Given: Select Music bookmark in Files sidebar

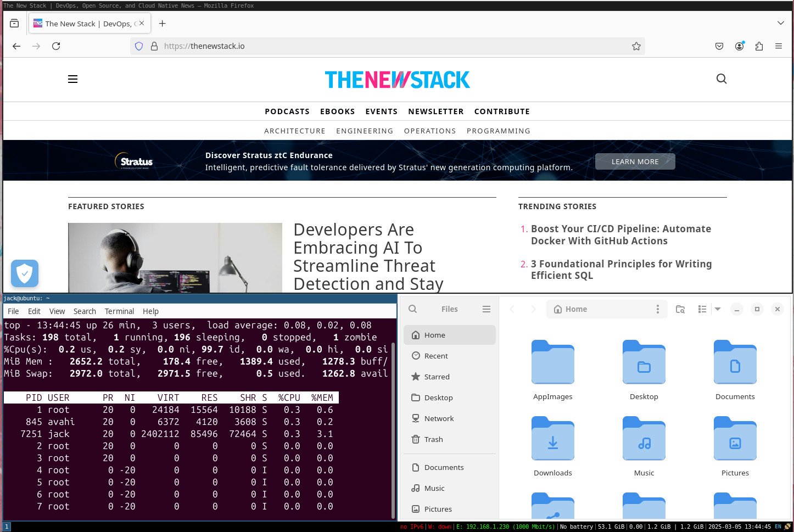Looking at the screenshot, I should pos(450,488).
